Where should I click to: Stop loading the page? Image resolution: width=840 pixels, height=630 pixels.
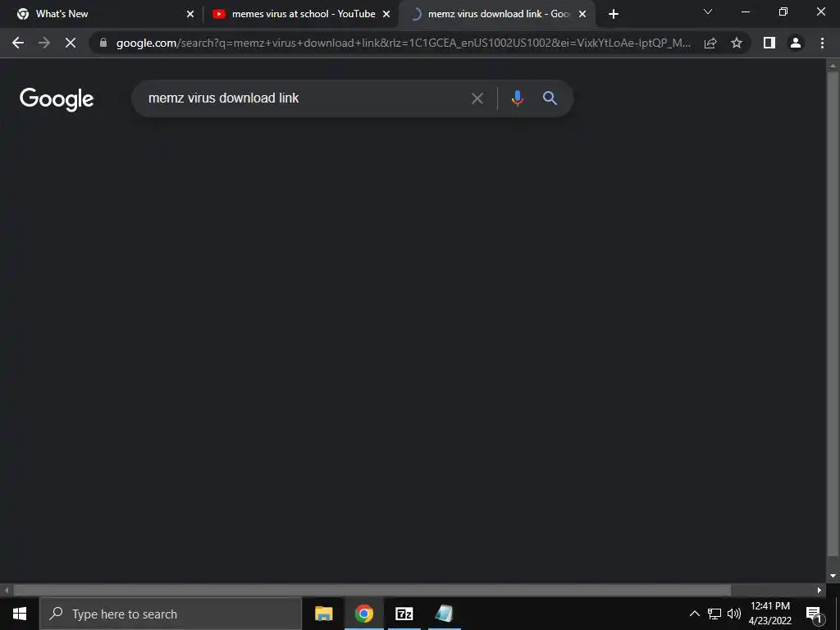click(x=71, y=43)
